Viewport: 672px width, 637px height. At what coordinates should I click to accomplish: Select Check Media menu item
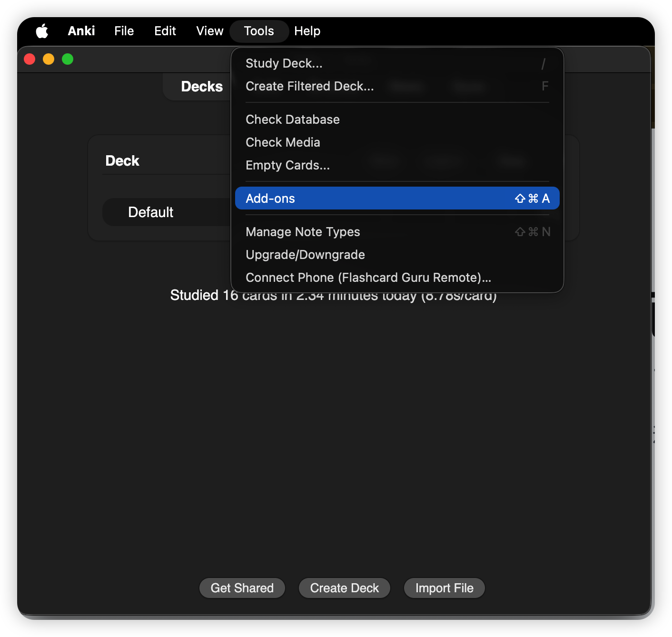pos(397,142)
